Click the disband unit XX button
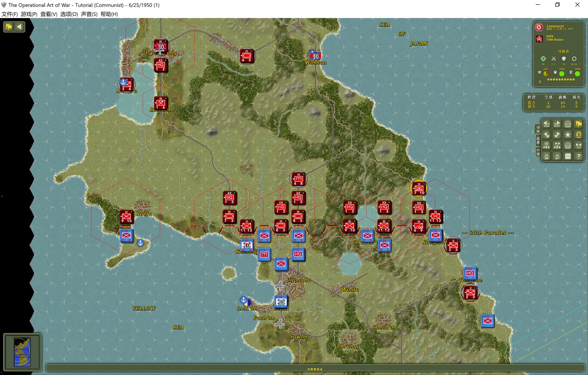The height and width of the screenshot is (375, 588). (579, 146)
